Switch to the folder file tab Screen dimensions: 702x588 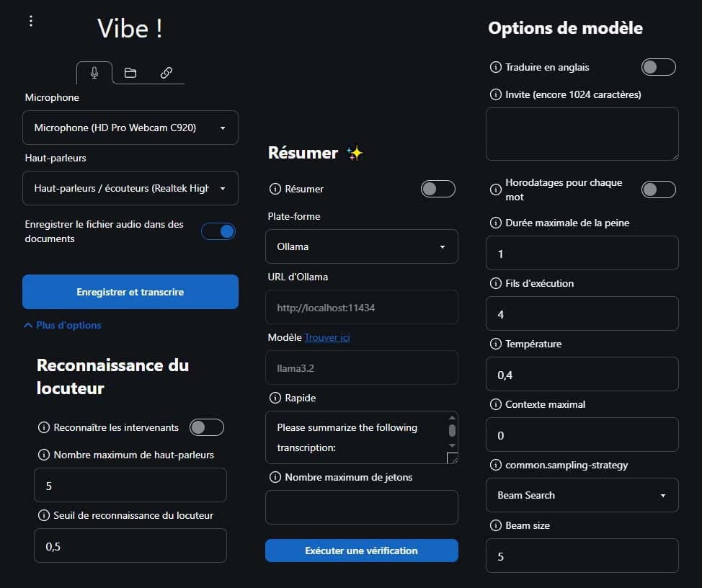point(130,72)
